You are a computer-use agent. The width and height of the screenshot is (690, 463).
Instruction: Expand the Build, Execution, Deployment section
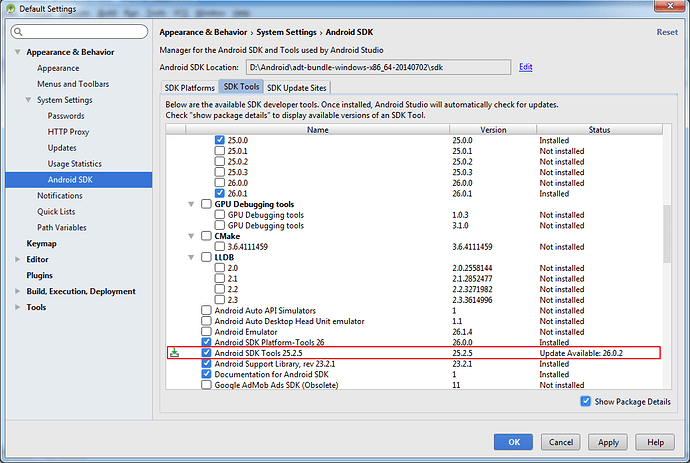[x=17, y=291]
